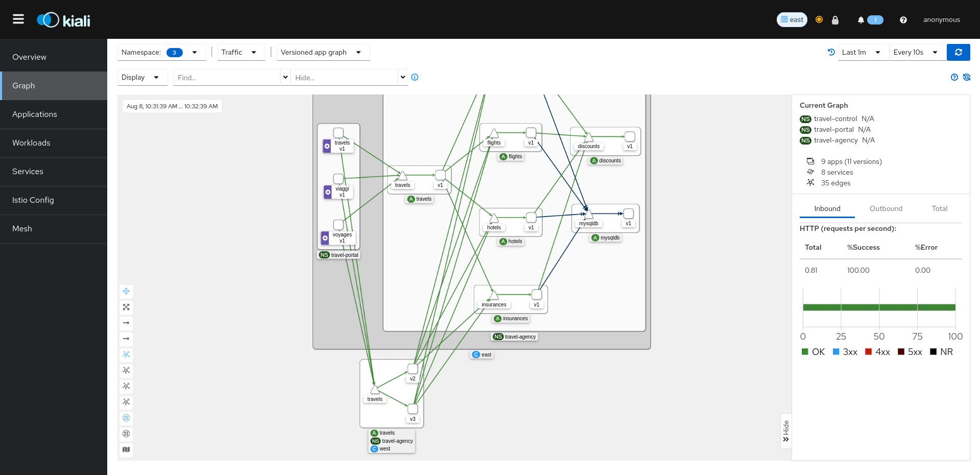
Task: Click the yellow Istio status icon
Action: point(819,19)
